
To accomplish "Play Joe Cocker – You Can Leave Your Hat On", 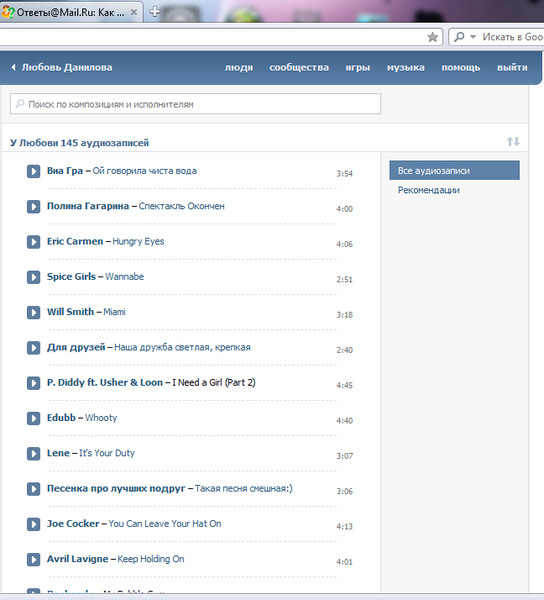I will (x=33, y=524).
